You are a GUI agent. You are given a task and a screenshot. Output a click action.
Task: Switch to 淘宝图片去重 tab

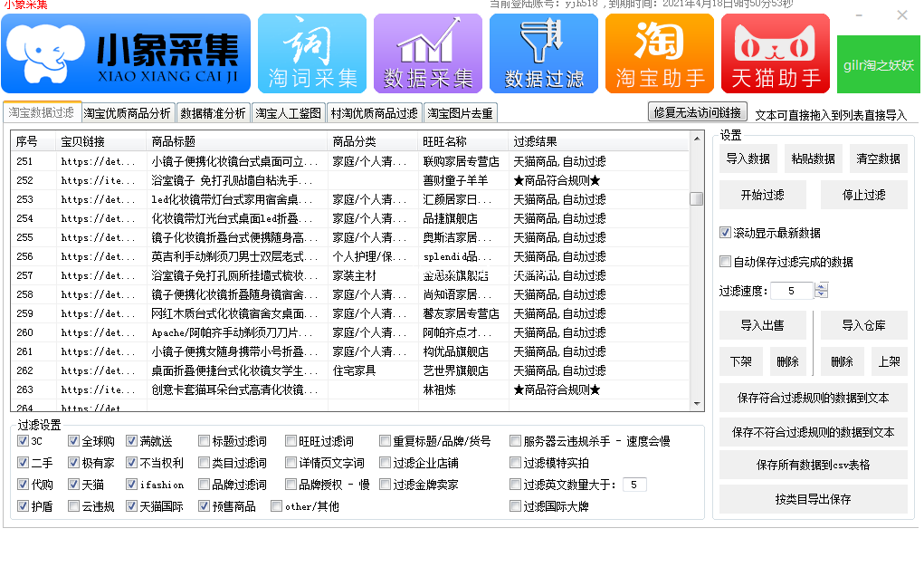pos(461,113)
